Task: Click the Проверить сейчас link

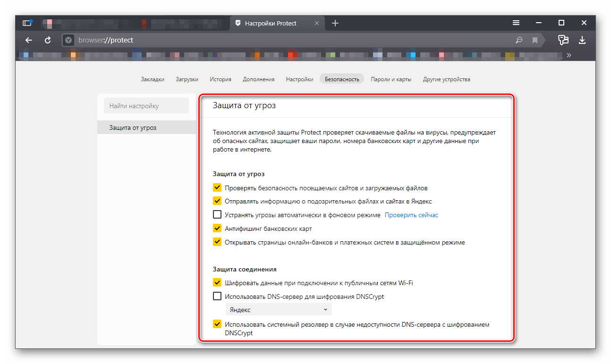Action: click(x=411, y=215)
